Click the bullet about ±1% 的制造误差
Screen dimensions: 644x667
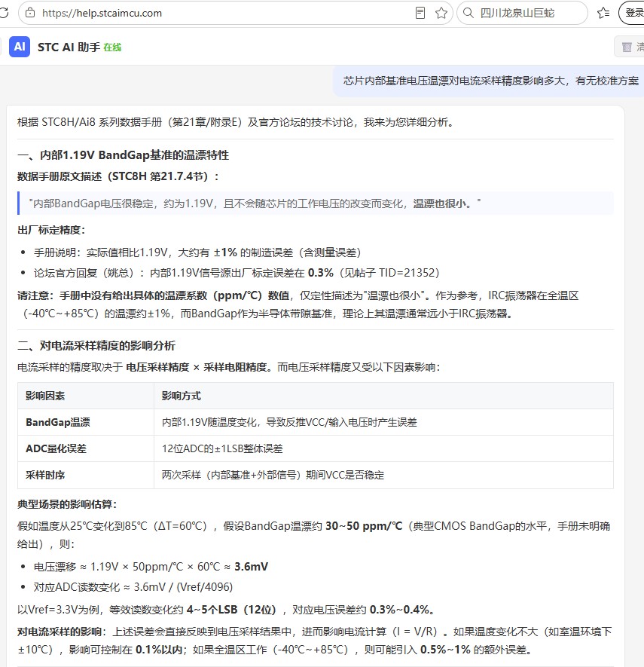tap(197, 252)
